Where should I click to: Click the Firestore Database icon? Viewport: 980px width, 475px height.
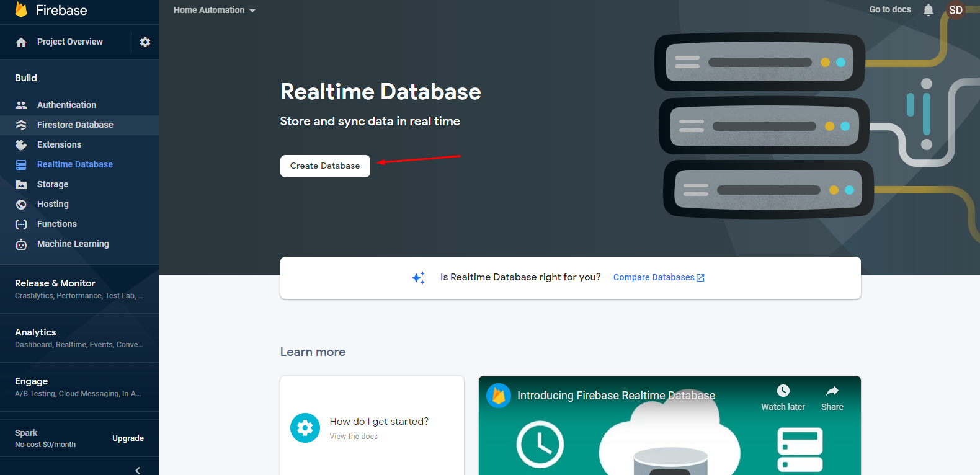click(x=21, y=125)
